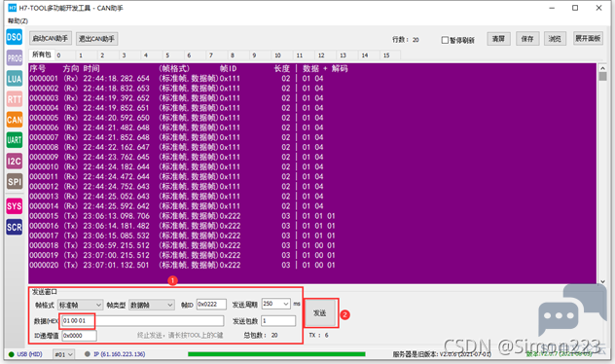The width and height of the screenshot is (615, 364).
Task: Open the 帧类型 dropdown
Action: click(x=152, y=305)
